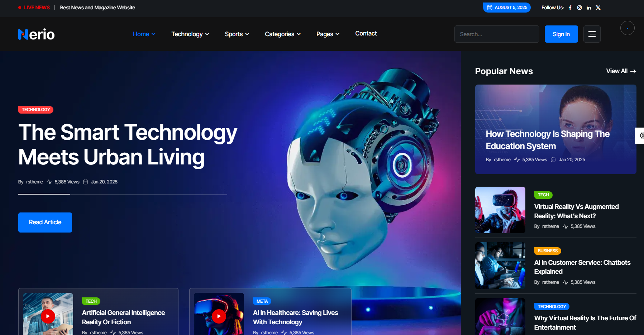
Task: Click the hero slider progress line
Action: click(123, 194)
